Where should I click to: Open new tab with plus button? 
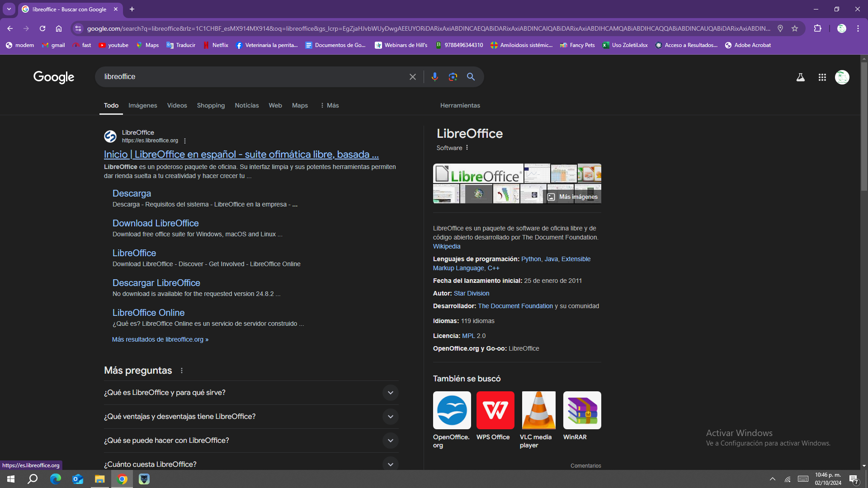[x=132, y=9]
